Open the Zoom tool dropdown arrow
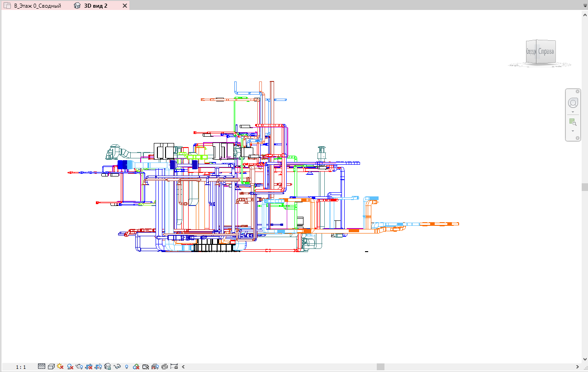 (x=573, y=131)
